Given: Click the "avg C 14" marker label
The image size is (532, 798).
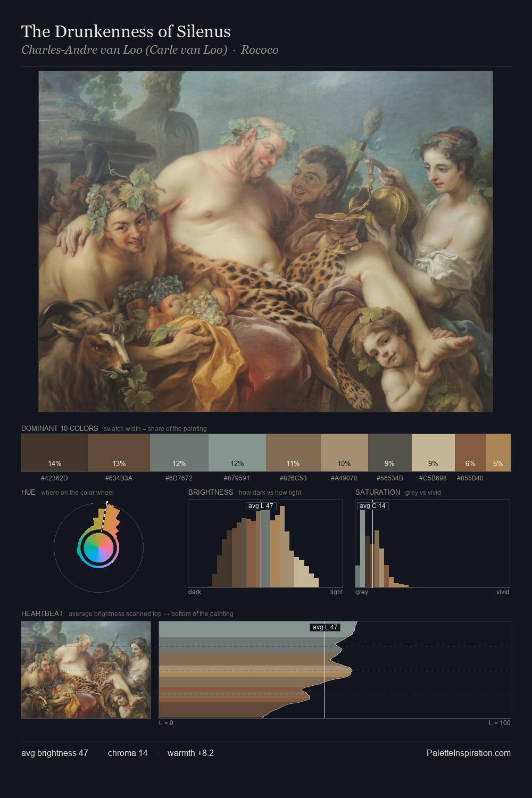Looking at the screenshot, I should (372, 506).
